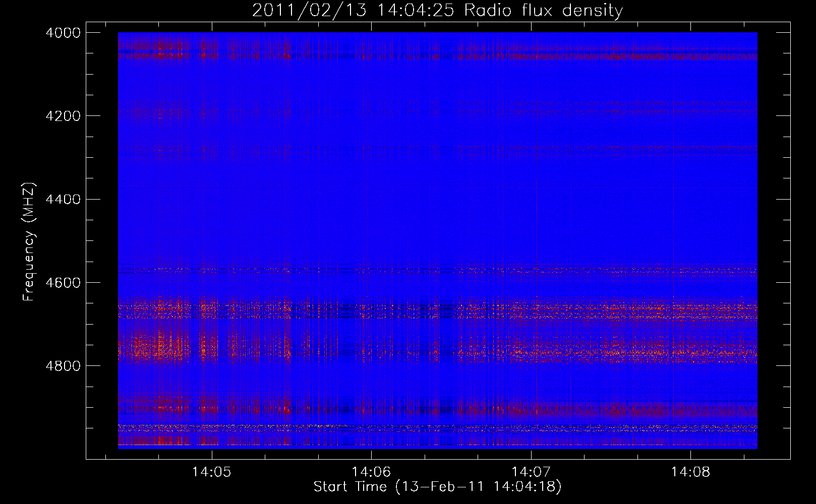816x504 pixels.
Task: Click the '14:06' time axis label
Action: 371,472
